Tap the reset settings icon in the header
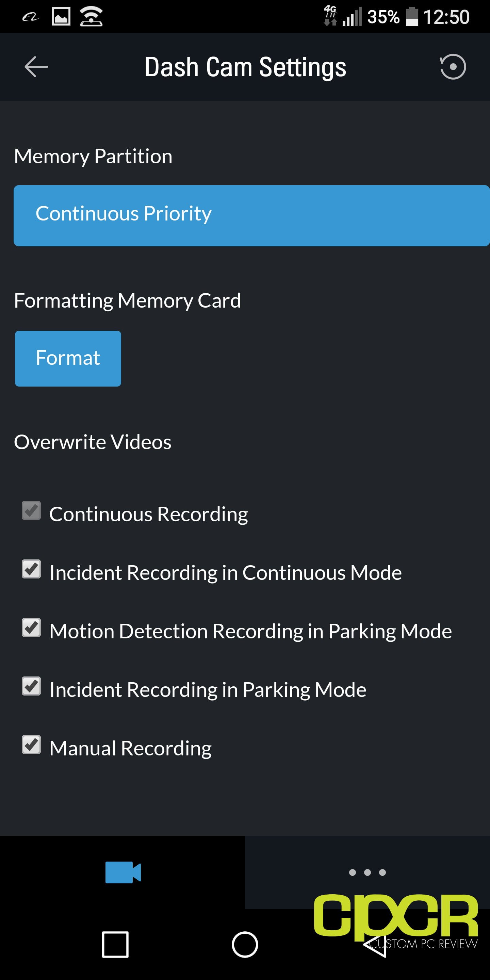Viewport: 490px width, 980px height. pyautogui.click(x=452, y=67)
